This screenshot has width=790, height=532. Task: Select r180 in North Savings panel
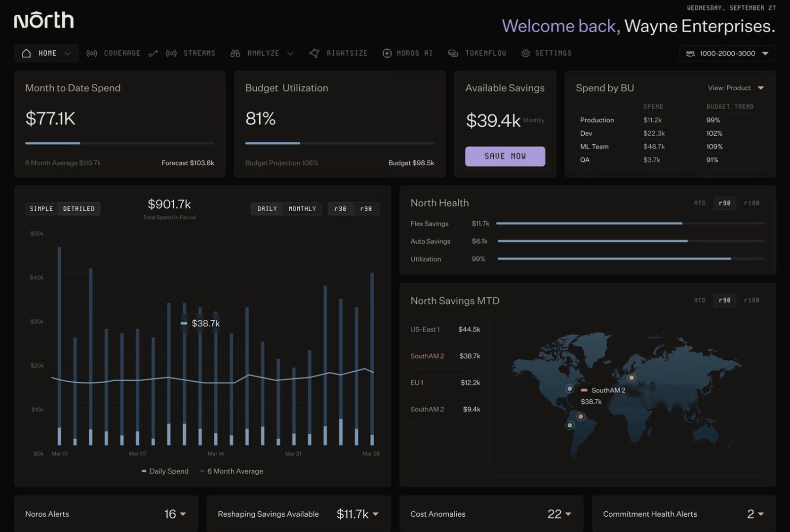[x=751, y=301]
